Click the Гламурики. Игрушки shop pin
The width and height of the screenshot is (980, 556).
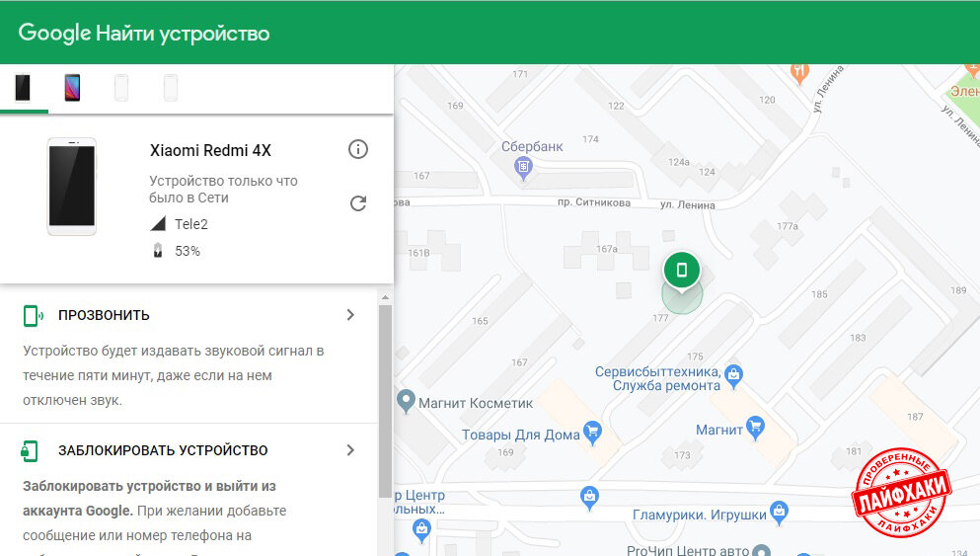(779, 513)
